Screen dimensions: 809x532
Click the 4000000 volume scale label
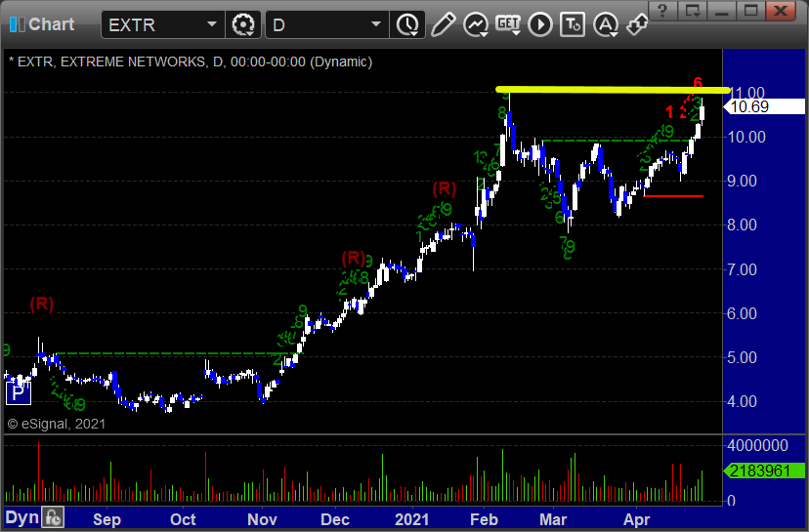757,445
